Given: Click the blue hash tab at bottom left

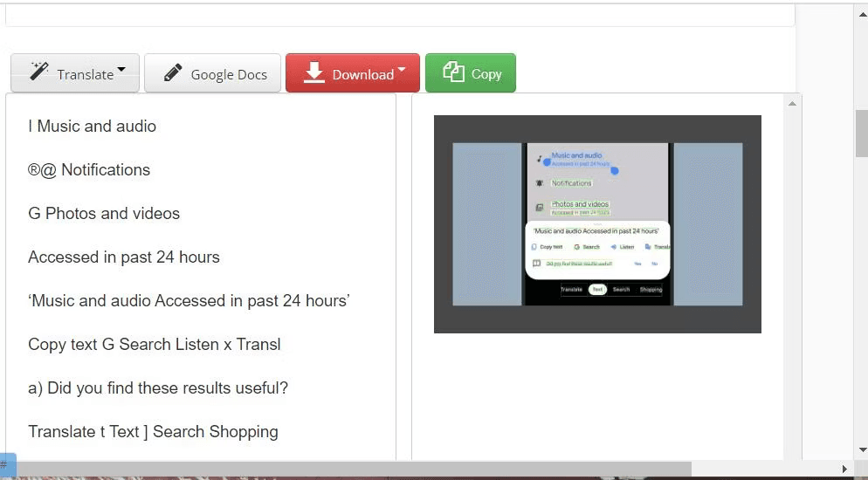Looking at the screenshot, I should 7,464.
